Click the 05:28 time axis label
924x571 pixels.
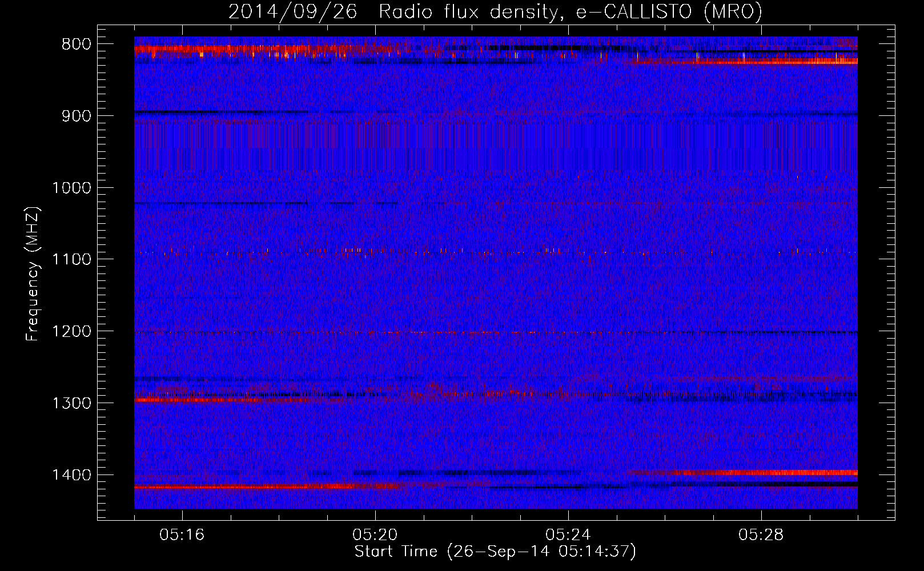click(761, 535)
